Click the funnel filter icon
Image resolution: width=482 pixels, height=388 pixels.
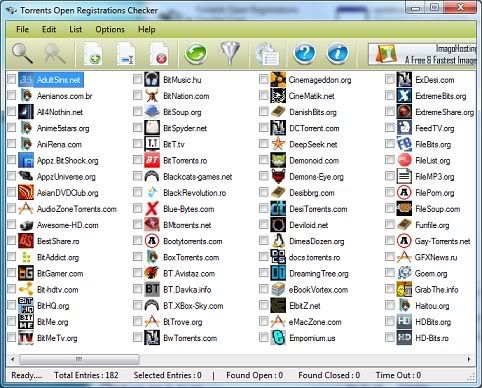[x=230, y=54]
